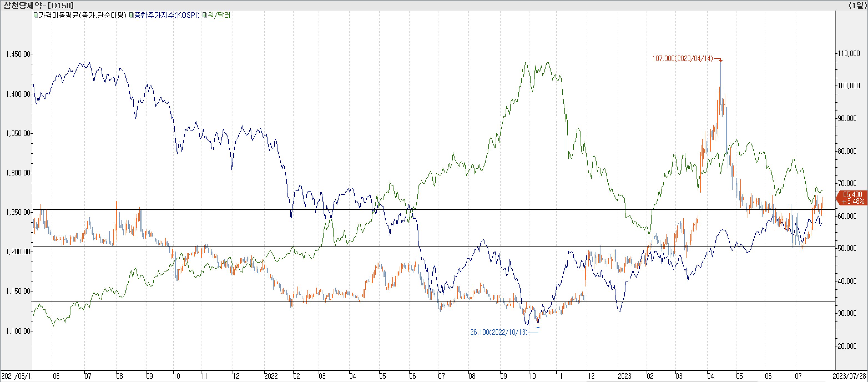Select the 가격이동평균(종가,단순이평) legend label
Viewport: 868px width, 382px height.
(x=83, y=15)
